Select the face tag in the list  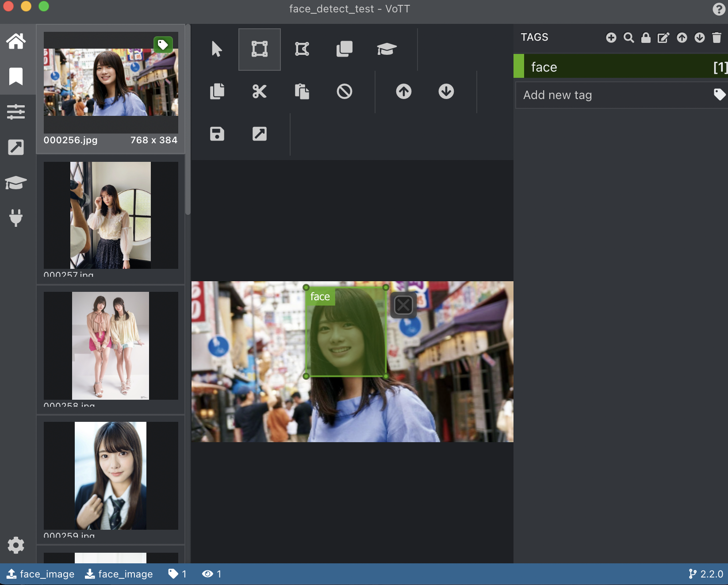[x=621, y=66]
